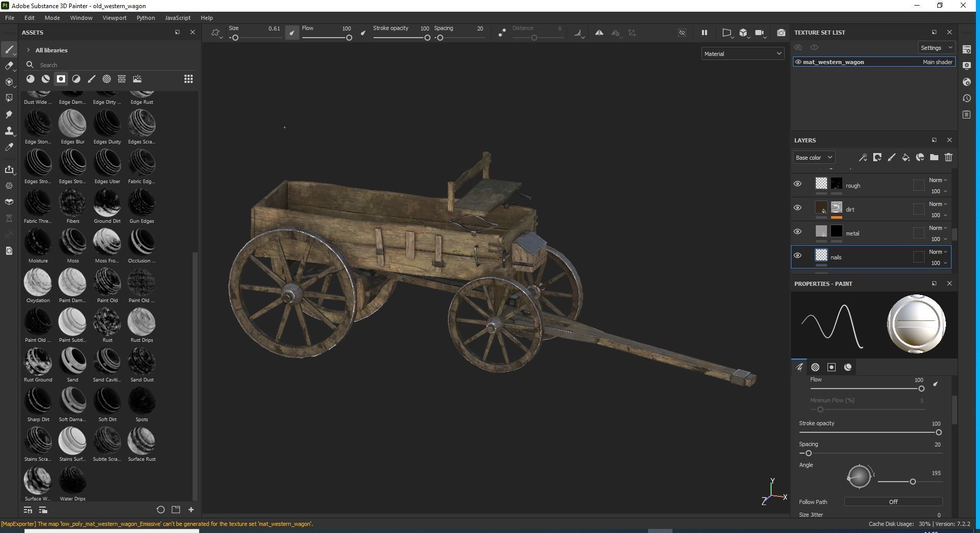
Task: Add a folder group in Layers
Action: [934, 158]
